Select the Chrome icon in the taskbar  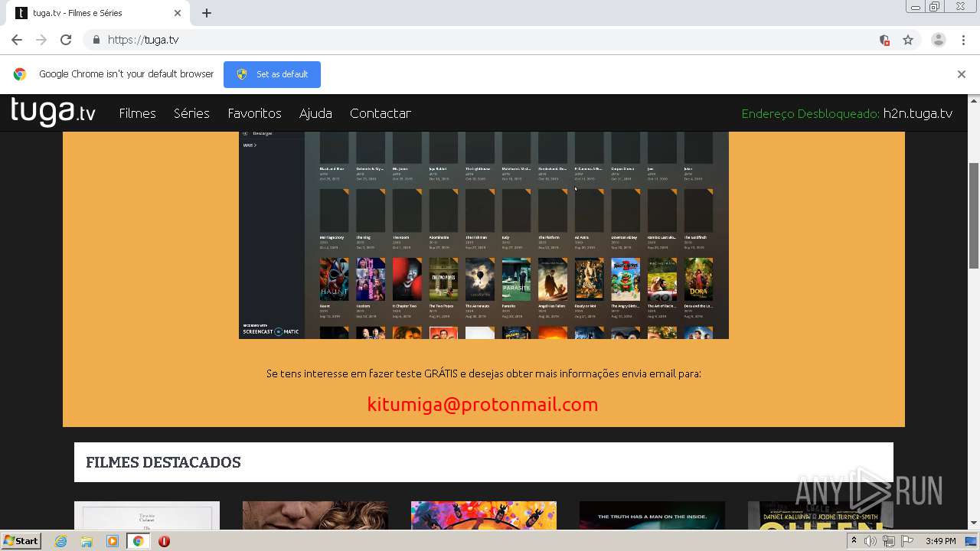(x=138, y=541)
